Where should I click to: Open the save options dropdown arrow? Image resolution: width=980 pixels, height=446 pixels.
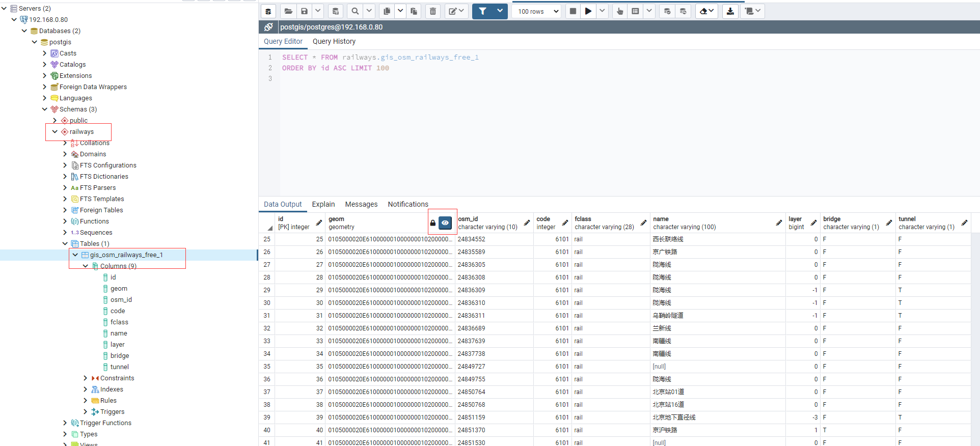[x=318, y=11]
